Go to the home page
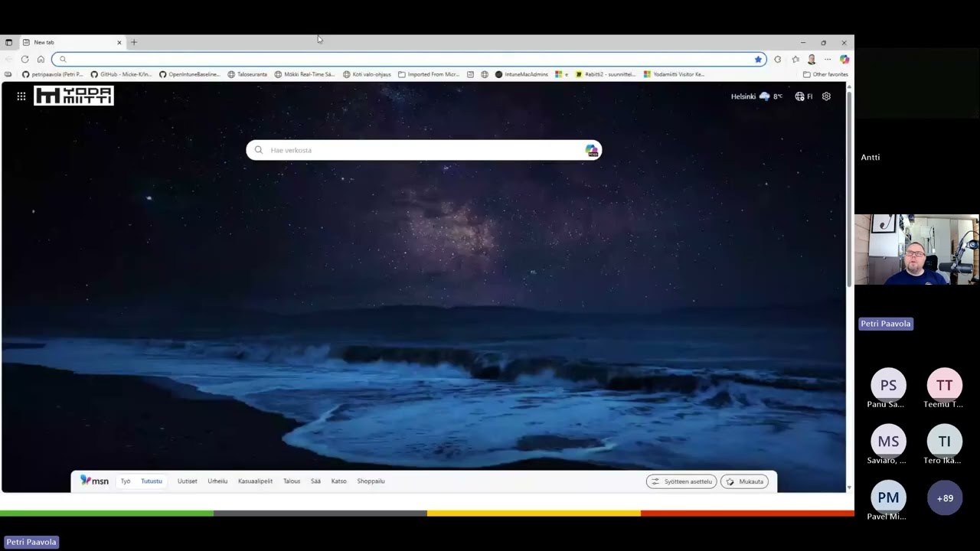Viewport: 980px width, 551px height. coord(41,59)
